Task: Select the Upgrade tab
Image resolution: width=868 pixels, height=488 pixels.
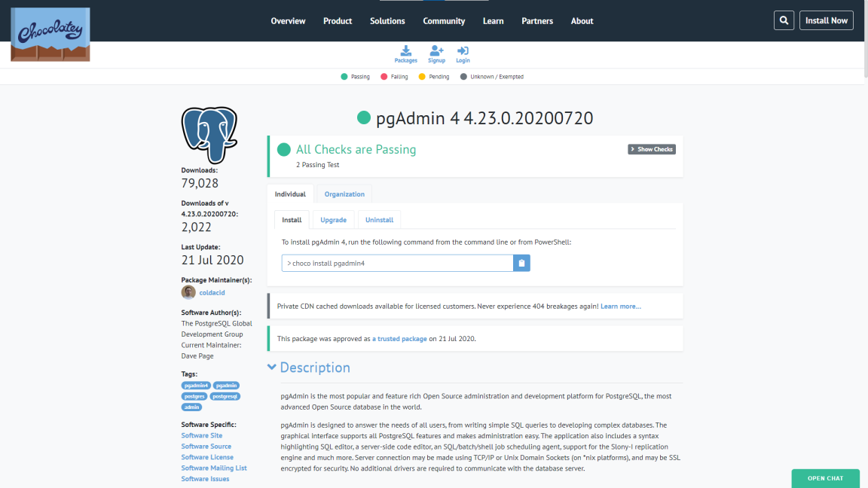Action: [333, 220]
